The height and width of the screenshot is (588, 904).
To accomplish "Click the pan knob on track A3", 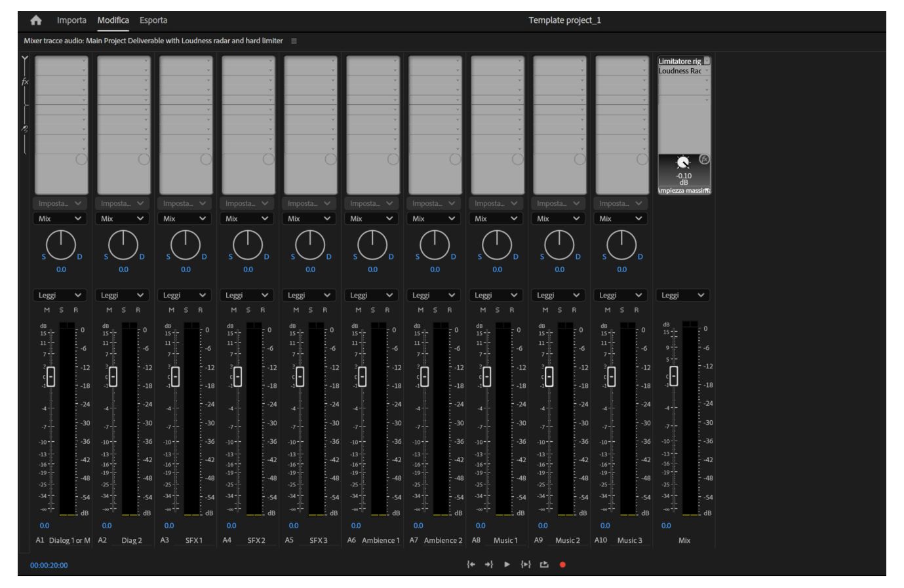I will pos(186,245).
